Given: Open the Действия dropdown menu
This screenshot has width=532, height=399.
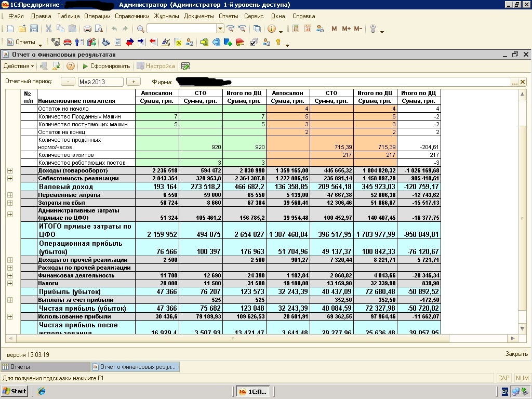Looking at the screenshot, I should tap(19, 66).
